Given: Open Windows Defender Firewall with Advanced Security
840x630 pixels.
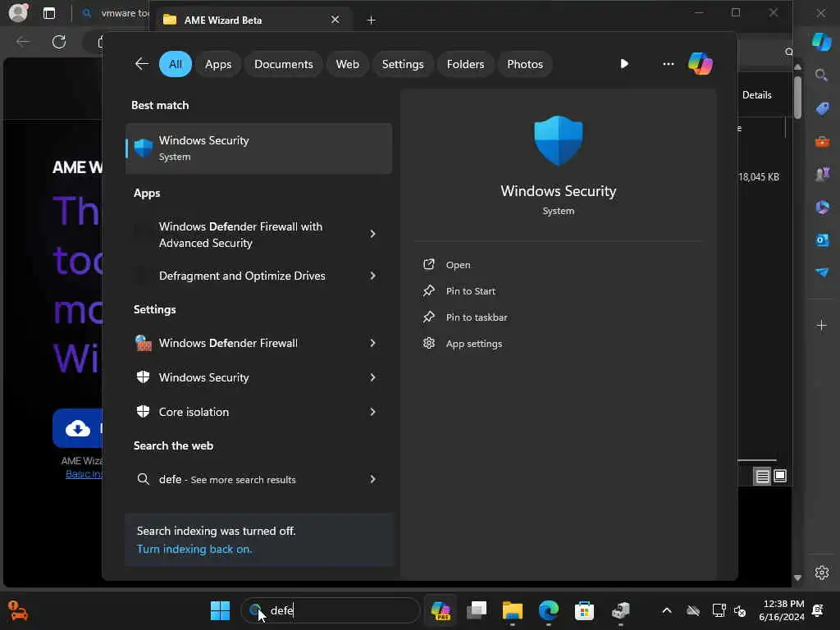Looking at the screenshot, I should coord(240,235).
